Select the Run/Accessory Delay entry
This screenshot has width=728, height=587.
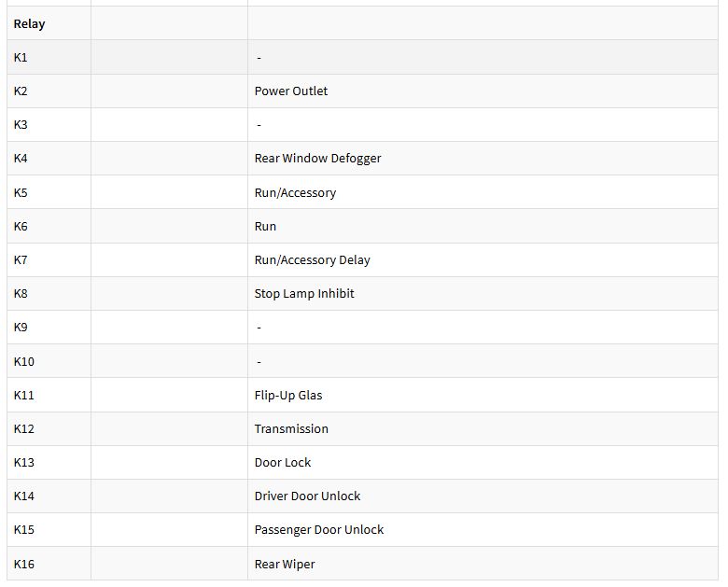(312, 259)
